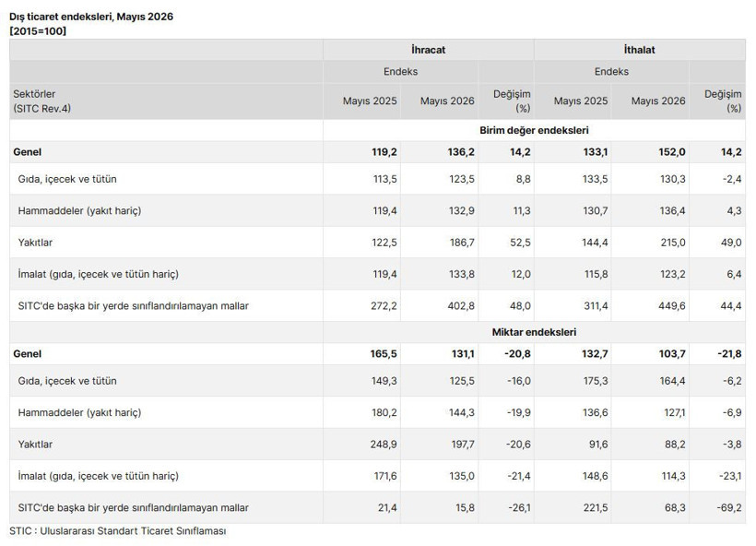Select Yakıtlar export value 186,7

(462, 243)
